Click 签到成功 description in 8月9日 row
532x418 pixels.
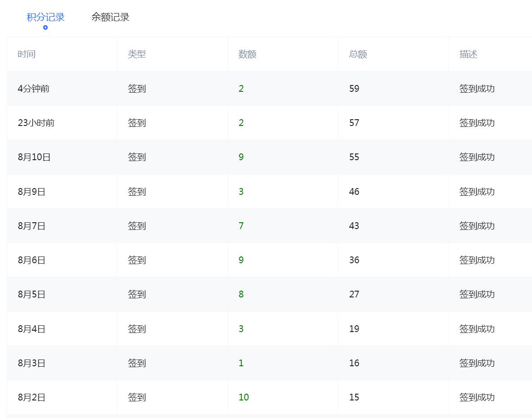click(x=477, y=192)
